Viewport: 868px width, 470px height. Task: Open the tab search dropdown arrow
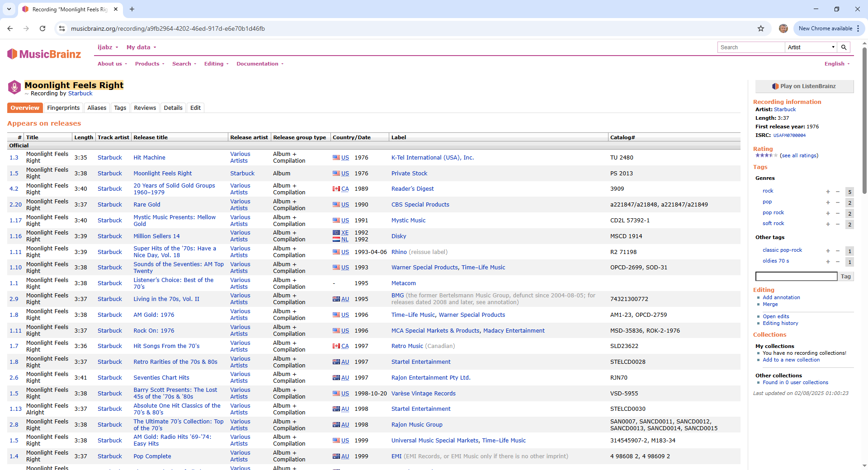point(9,9)
